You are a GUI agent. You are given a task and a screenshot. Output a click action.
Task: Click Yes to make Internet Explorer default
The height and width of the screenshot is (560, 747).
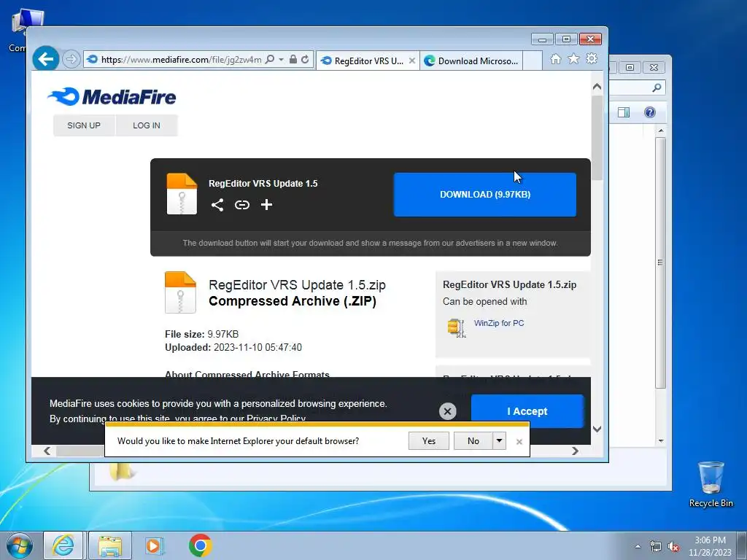click(x=429, y=441)
